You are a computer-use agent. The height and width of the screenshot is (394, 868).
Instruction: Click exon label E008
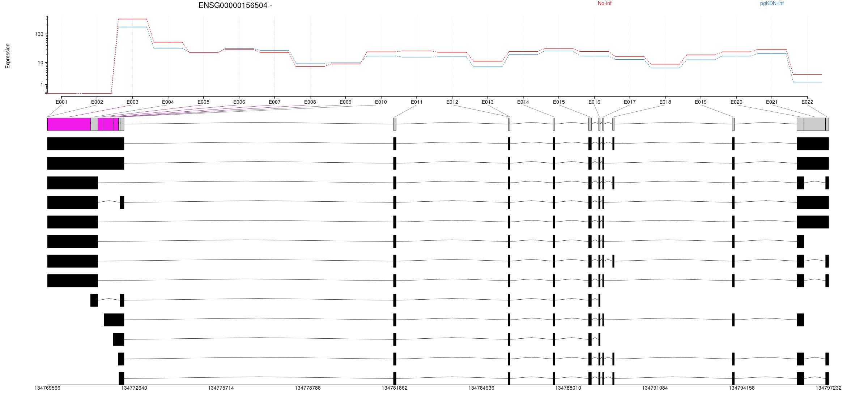310,102
